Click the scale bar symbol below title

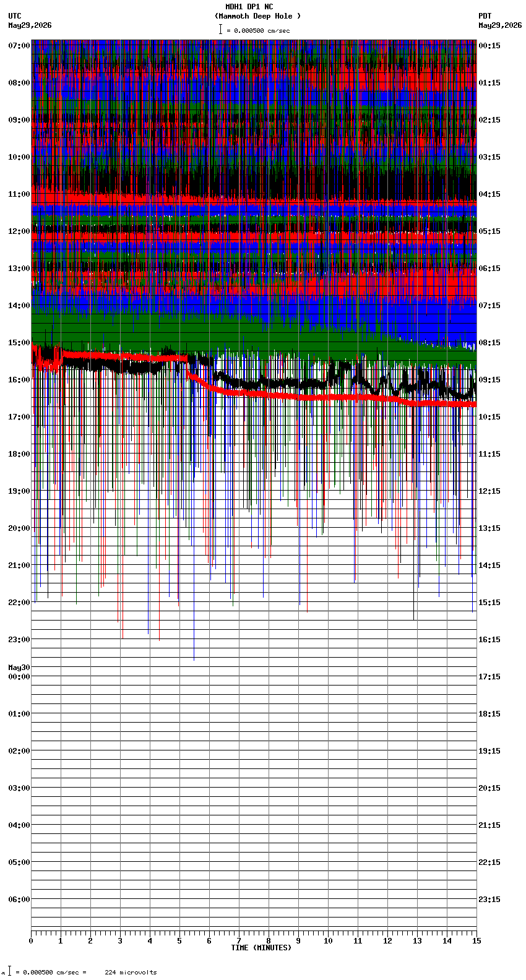(x=220, y=29)
